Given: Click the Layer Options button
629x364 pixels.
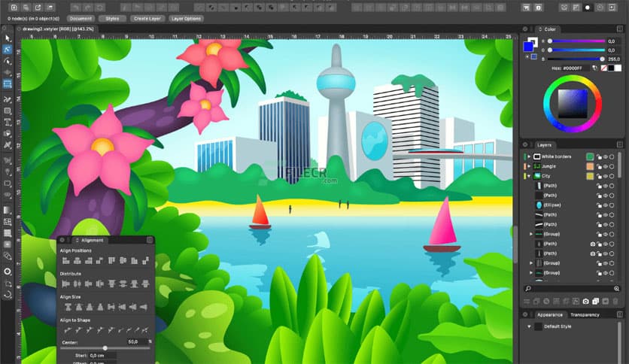Looking at the screenshot, I should click(x=186, y=19).
